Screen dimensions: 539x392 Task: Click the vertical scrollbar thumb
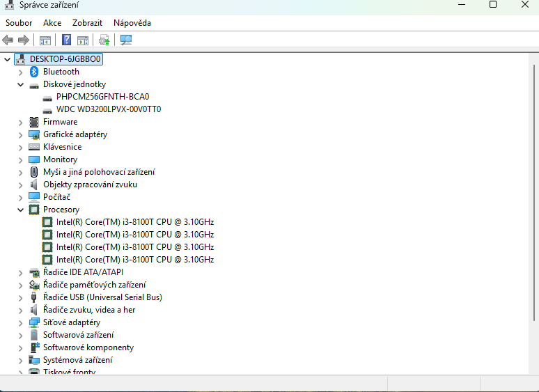point(534,193)
